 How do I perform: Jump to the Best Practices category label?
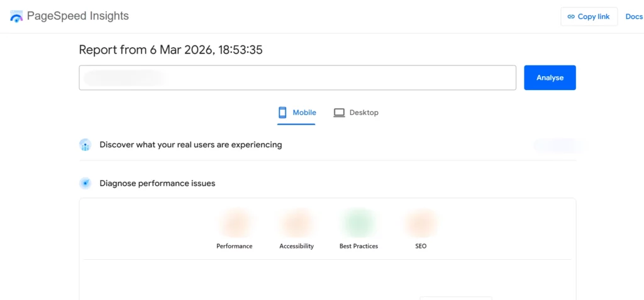[358, 246]
